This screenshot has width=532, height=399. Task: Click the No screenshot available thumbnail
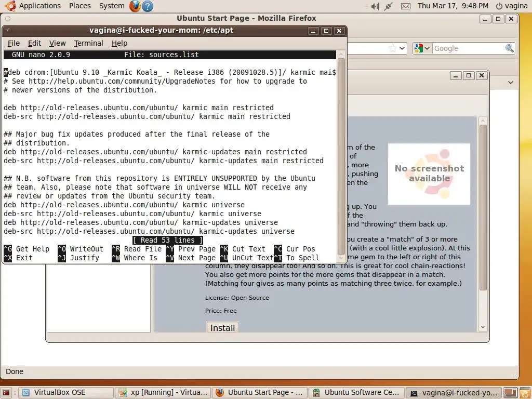(429, 174)
